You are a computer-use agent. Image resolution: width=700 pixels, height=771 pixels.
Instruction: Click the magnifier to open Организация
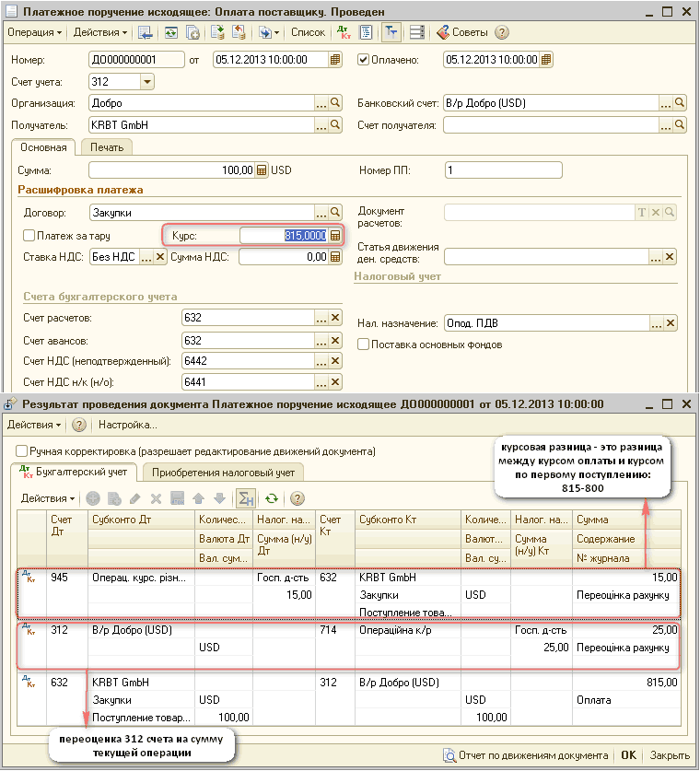click(x=336, y=103)
